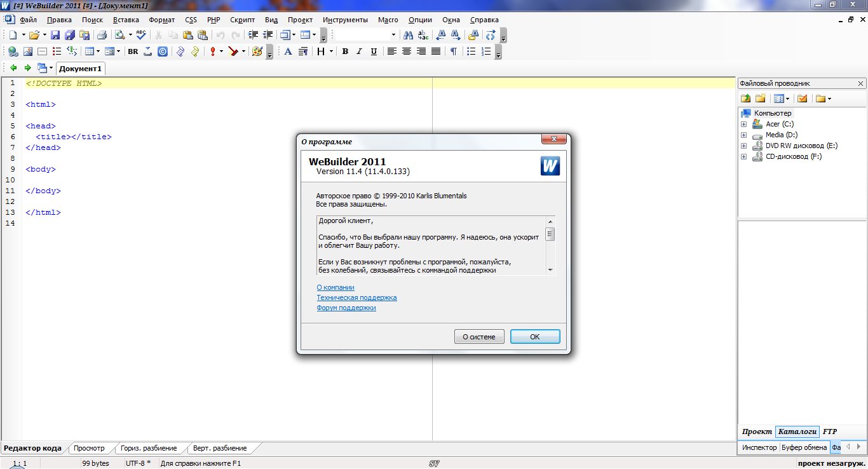Viewport: 868px width, 469px height.
Task: Open the Форум поддержки link
Action: 346,308
